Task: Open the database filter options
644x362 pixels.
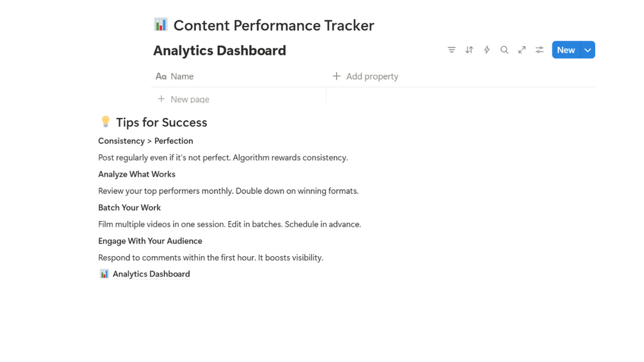Action: coord(451,50)
